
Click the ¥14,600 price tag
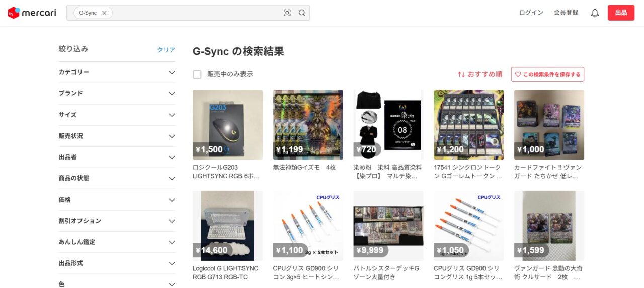(212, 250)
